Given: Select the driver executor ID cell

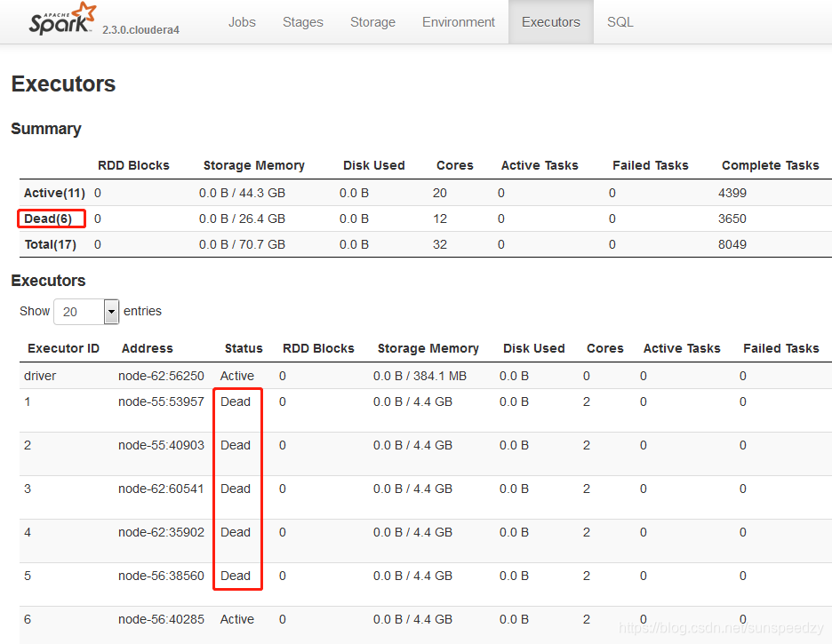Looking at the screenshot, I should [x=40, y=376].
